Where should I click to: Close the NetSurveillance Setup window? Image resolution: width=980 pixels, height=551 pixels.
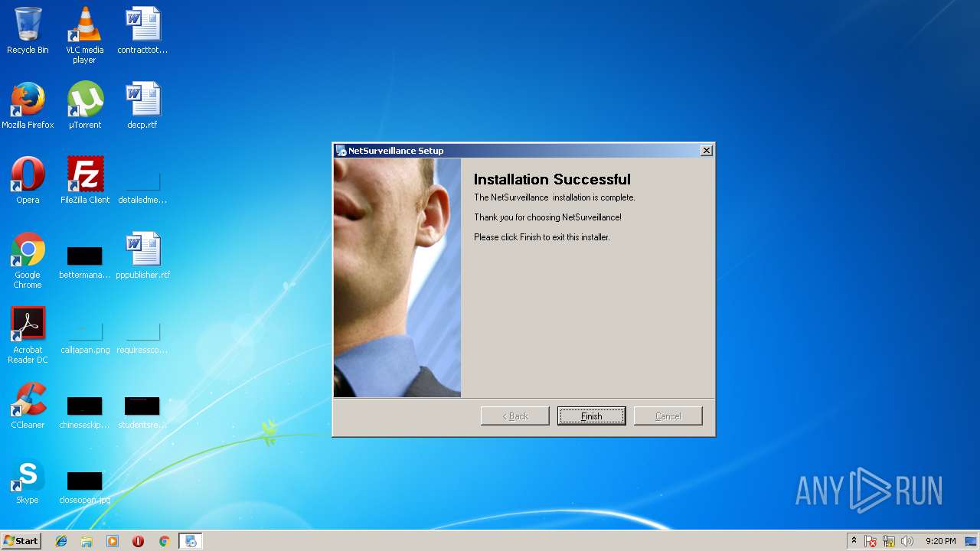(707, 151)
